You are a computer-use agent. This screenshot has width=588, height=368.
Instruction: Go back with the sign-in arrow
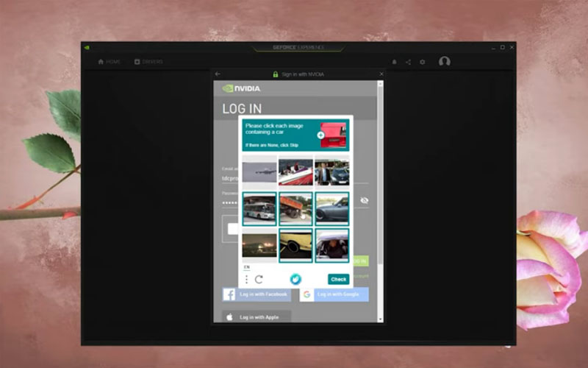click(x=218, y=74)
